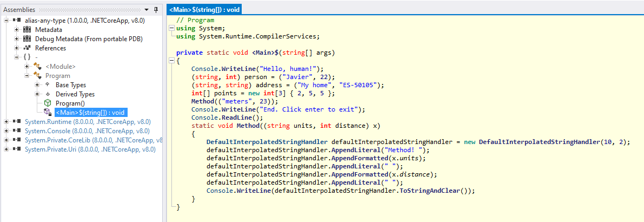Click 'static void Method' local function name
644x222 pixels.
pyautogui.click(x=248, y=126)
